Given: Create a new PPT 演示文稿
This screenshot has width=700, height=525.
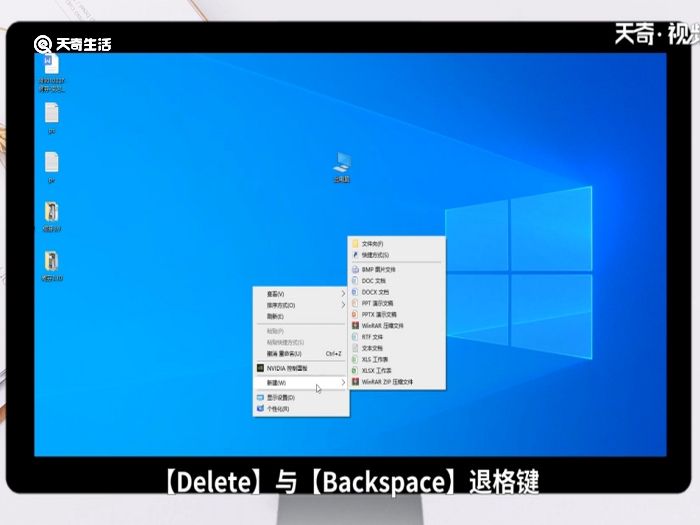Looking at the screenshot, I should (x=396, y=303).
